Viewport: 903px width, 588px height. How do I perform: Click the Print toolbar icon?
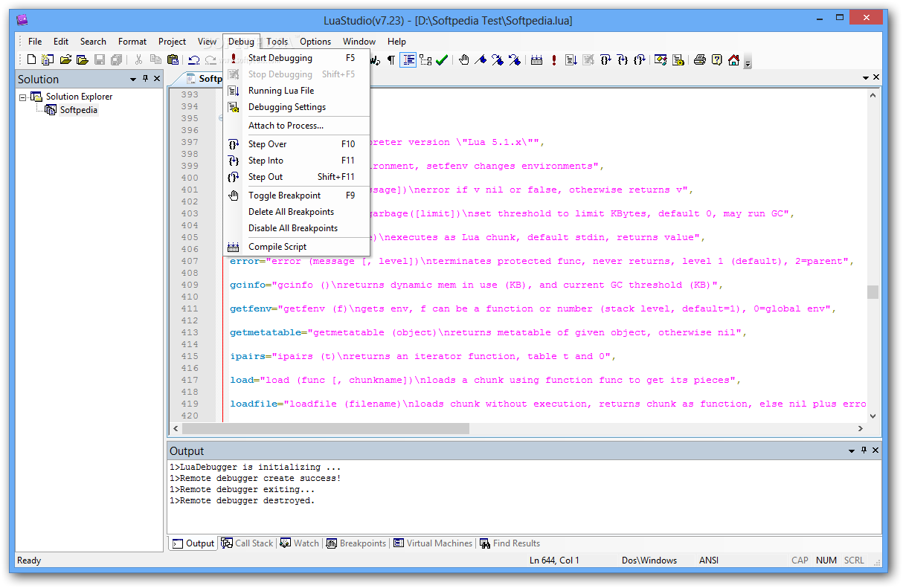pos(699,59)
